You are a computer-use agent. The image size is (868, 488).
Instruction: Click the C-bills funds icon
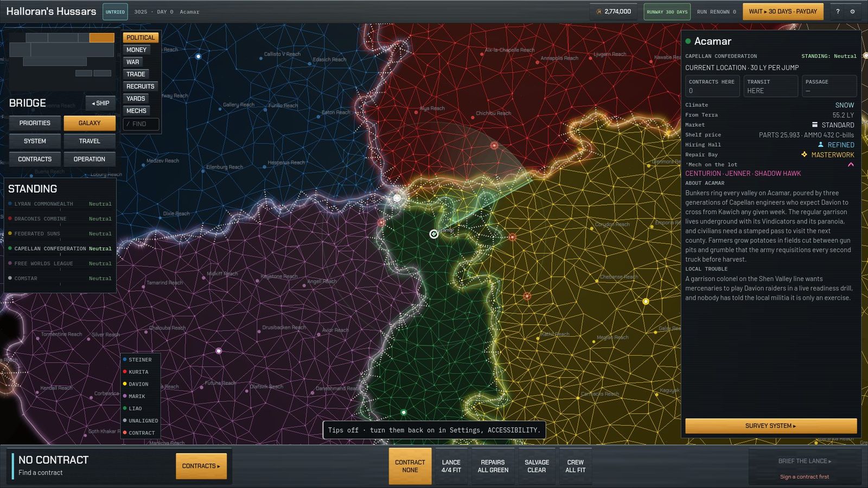(598, 11)
